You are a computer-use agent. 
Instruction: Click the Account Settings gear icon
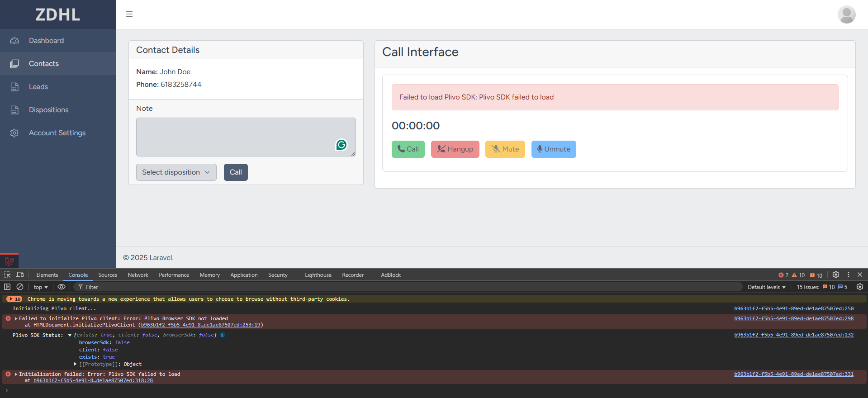14,133
